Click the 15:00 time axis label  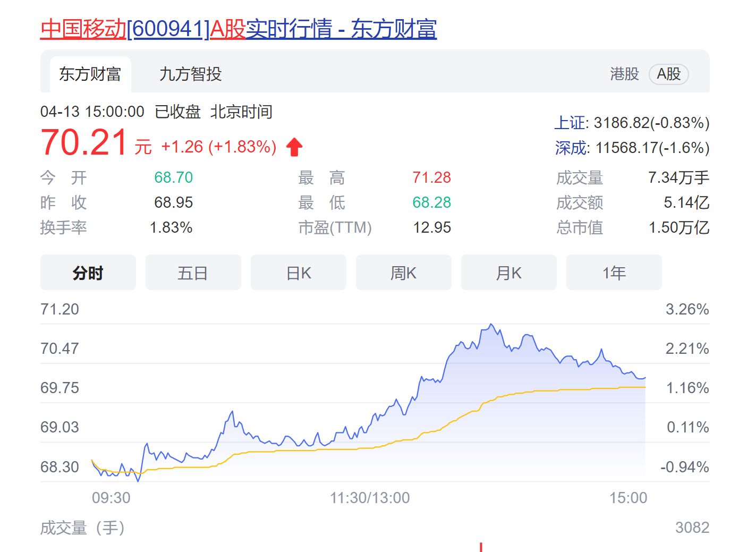tap(628, 498)
